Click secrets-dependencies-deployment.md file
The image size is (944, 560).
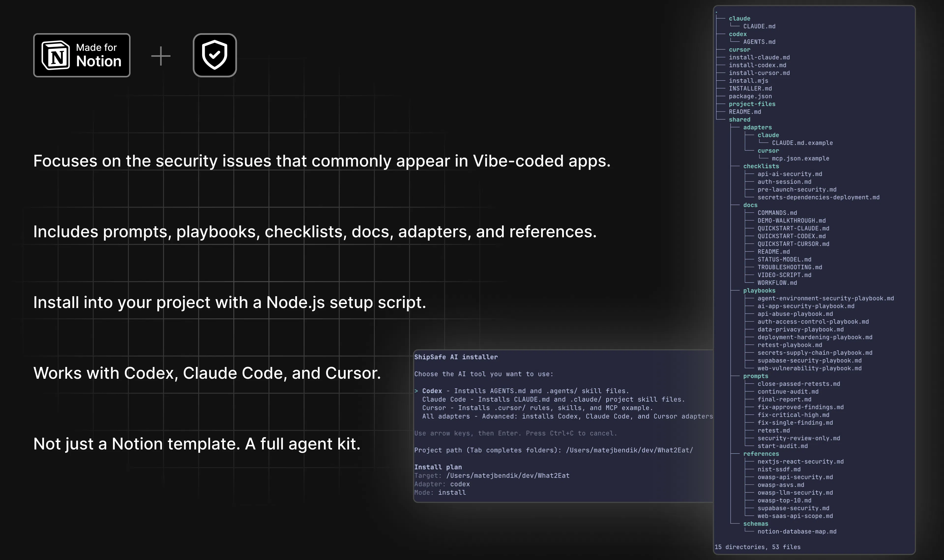[819, 197]
